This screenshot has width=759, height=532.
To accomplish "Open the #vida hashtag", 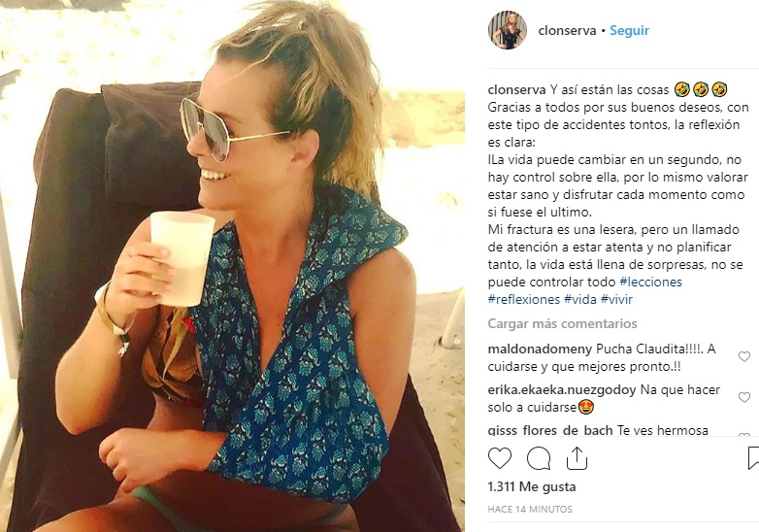I will pyautogui.click(x=579, y=299).
